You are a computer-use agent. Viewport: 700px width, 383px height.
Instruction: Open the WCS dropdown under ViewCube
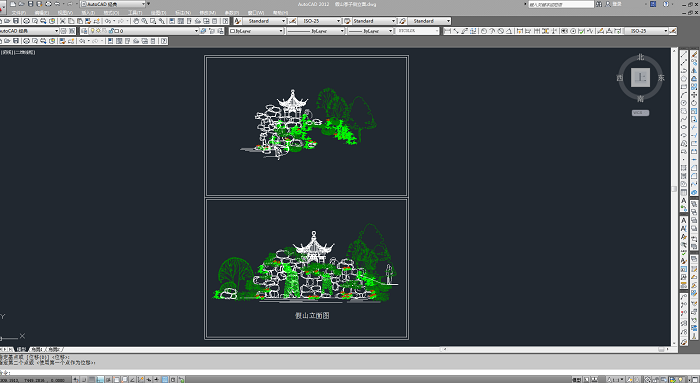(x=640, y=113)
